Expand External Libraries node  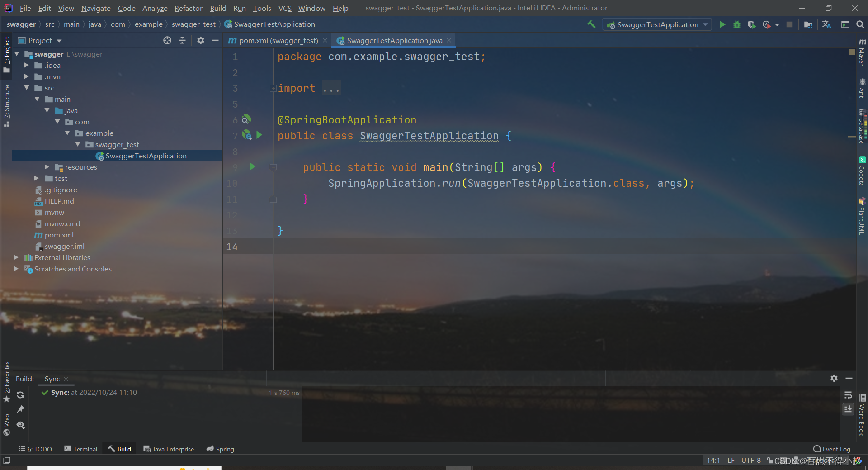16,257
